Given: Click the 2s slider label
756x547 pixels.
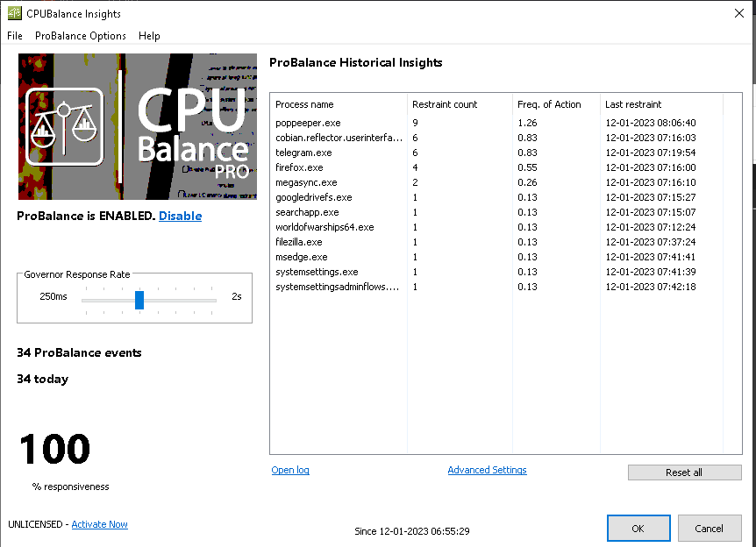Looking at the screenshot, I should point(236,296).
